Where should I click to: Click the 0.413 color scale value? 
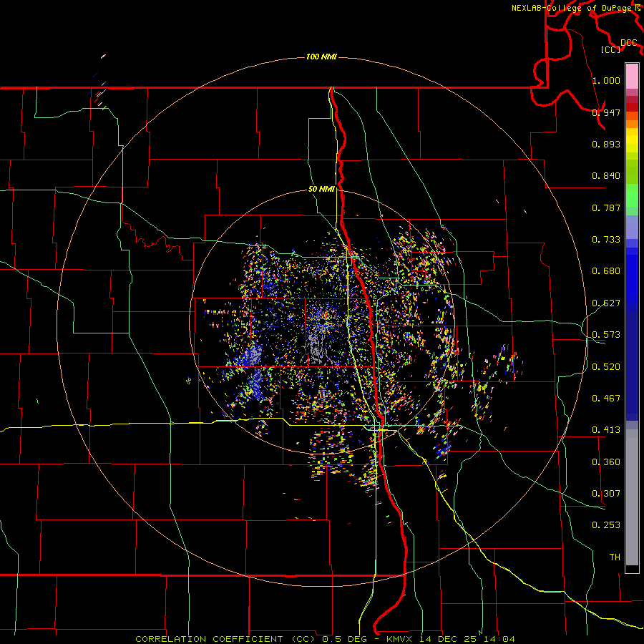pos(606,430)
